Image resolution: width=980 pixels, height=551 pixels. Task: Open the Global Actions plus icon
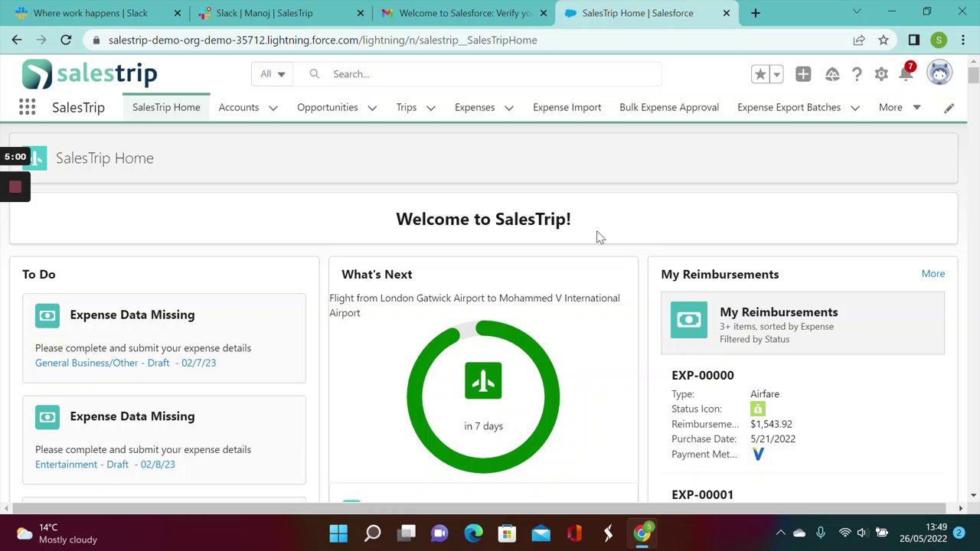click(x=803, y=74)
